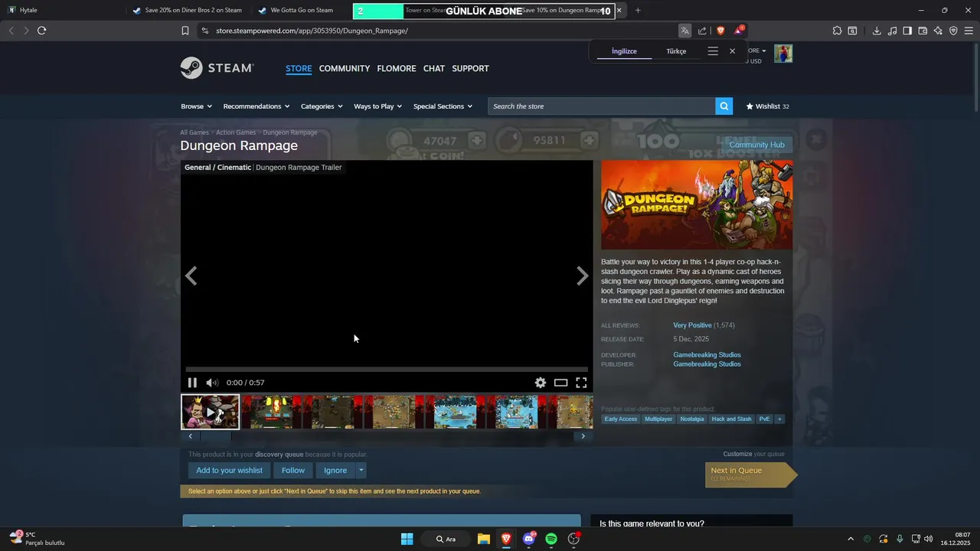Screen dimensions: 980x551
Task: Pause the Dungeon Rampage trailer
Action: coord(192,383)
